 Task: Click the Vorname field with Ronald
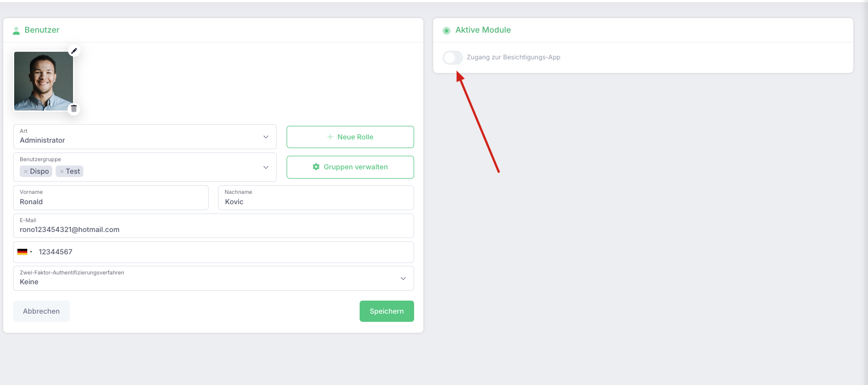point(111,198)
